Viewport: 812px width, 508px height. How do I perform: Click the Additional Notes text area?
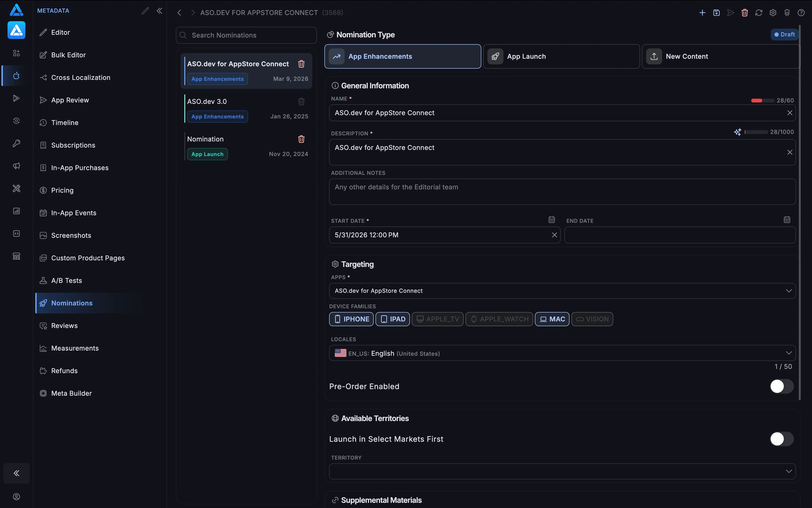[x=562, y=192]
